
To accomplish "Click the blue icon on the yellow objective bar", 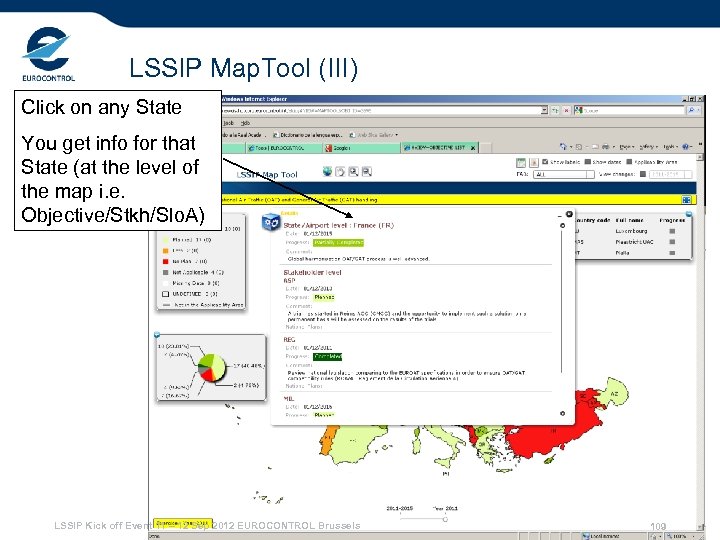I will (x=686, y=200).
